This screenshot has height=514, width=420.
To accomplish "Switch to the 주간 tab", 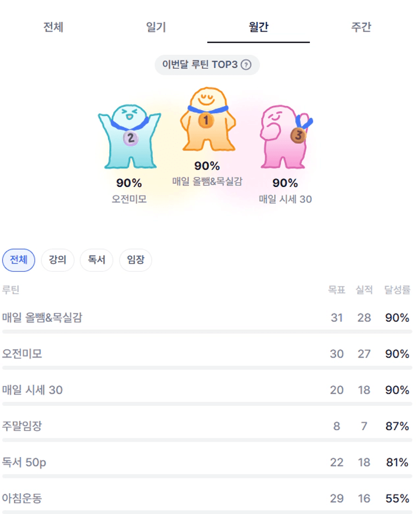I will pyautogui.click(x=361, y=27).
